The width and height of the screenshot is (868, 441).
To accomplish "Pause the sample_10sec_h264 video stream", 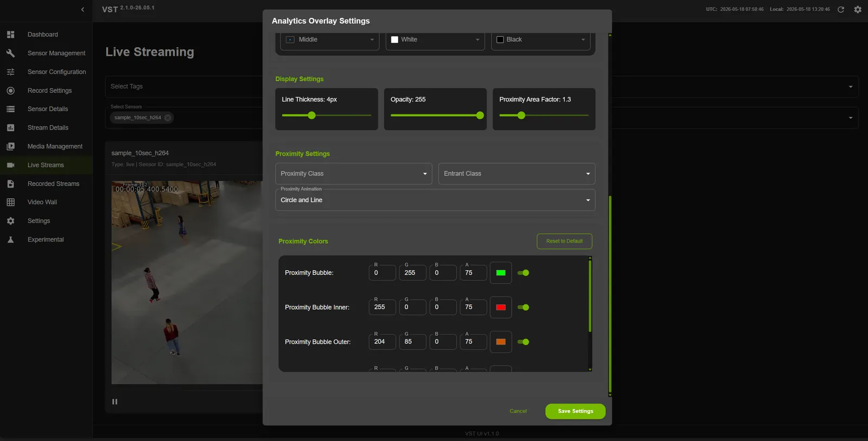I will coord(114,402).
